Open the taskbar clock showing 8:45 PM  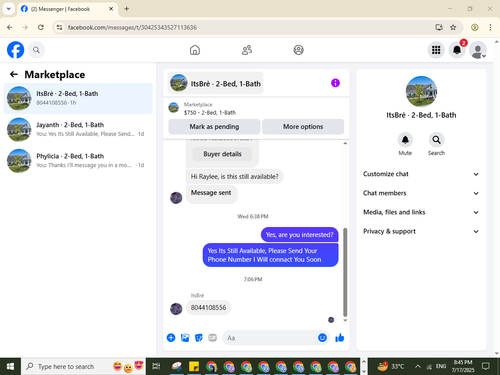[463, 366]
